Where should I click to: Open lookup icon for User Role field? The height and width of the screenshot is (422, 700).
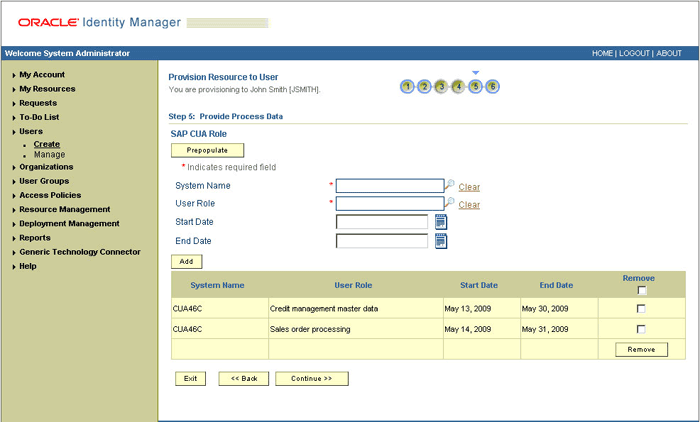coord(450,202)
